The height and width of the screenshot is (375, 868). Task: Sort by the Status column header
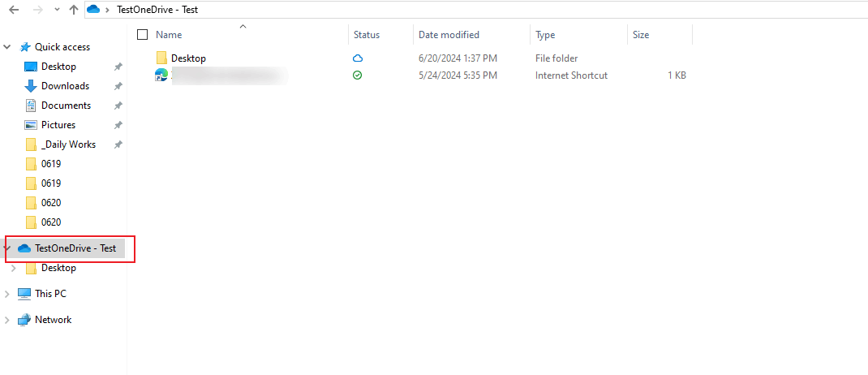(x=367, y=34)
